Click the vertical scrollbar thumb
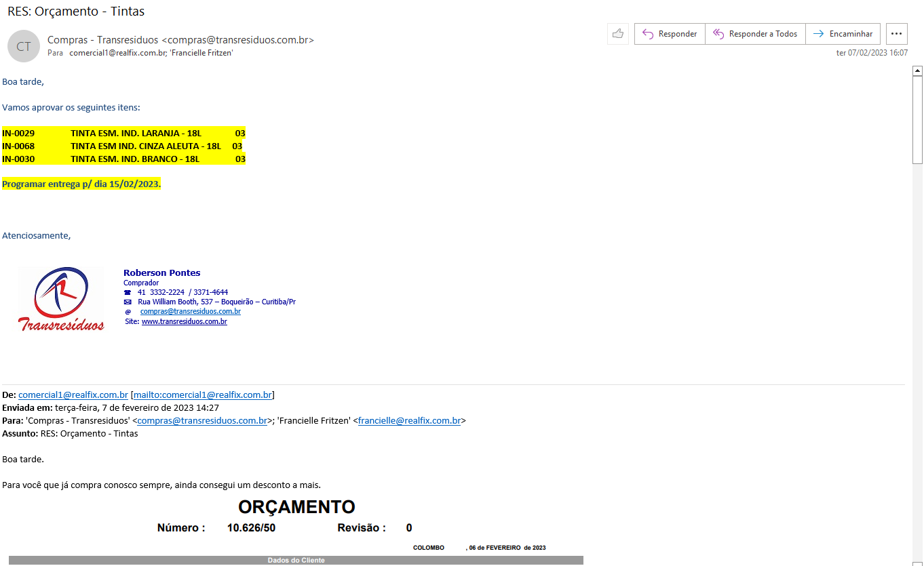924x566 pixels. (x=917, y=119)
